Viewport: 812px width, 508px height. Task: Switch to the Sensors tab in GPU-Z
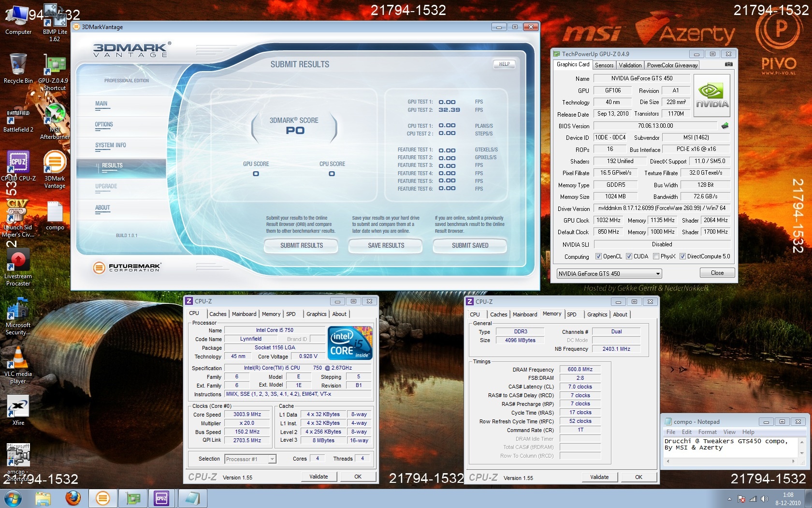point(604,65)
